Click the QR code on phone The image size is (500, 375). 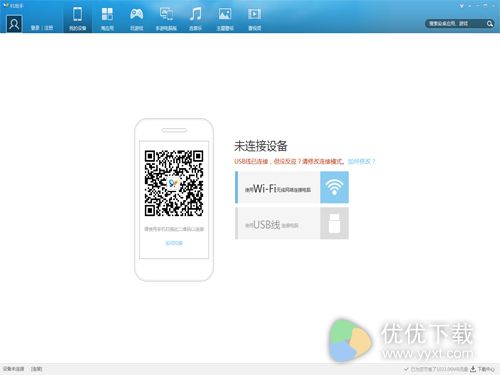click(x=174, y=183)
